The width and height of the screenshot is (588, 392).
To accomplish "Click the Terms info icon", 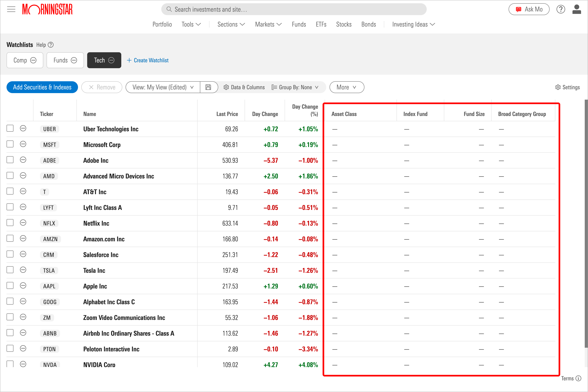I will click(578, 379).
